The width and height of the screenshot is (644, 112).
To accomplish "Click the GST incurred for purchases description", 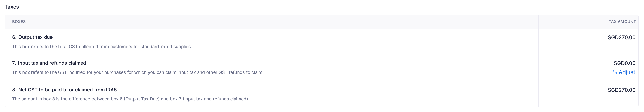I will (138, 73).
